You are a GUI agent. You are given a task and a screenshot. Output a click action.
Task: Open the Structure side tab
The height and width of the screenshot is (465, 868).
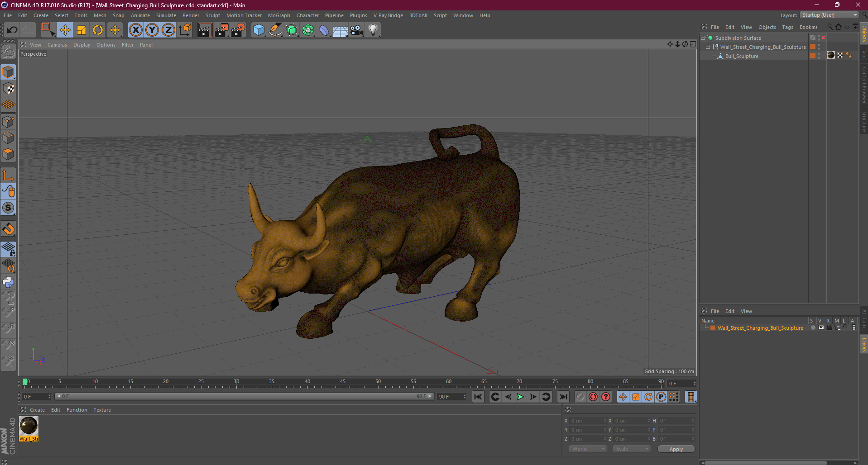(x=864, y=121)
